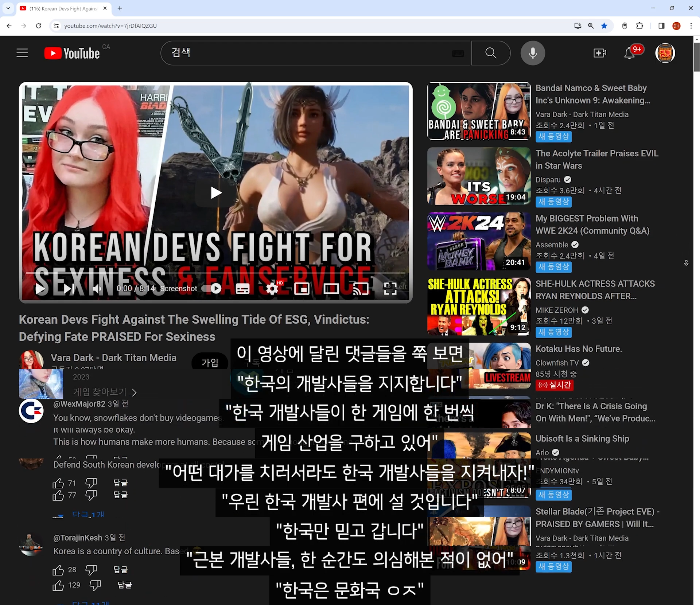The height and width of the screenshot is (605, 700).
Task: Open She-Hulk Actress Attacks video title
Action: pyautogui.click(x=595, y=290)
